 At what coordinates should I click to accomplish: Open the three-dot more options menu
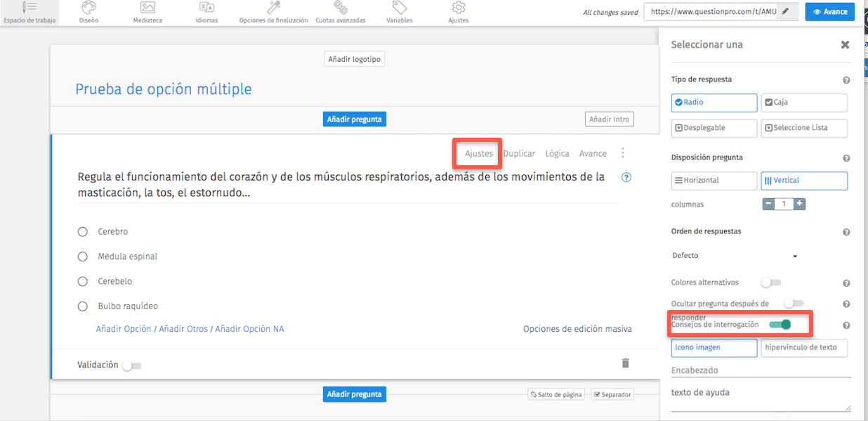622,153
